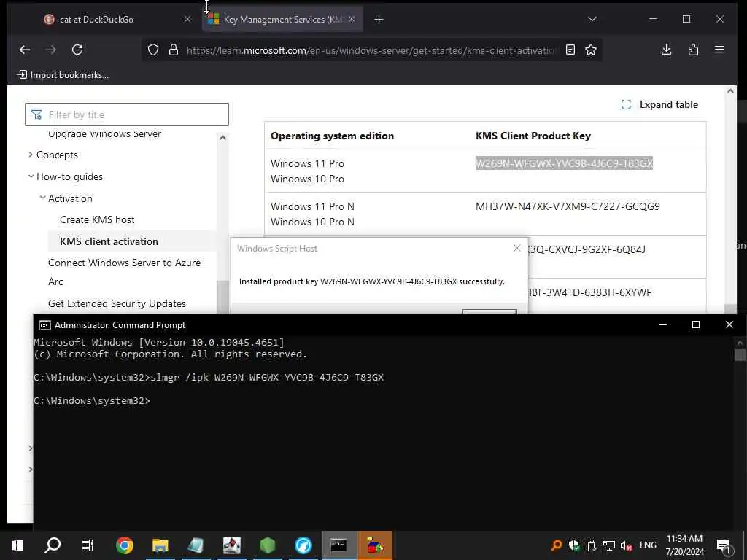
Task: Open taskbar Search magnifier
Action: (53, 545)
